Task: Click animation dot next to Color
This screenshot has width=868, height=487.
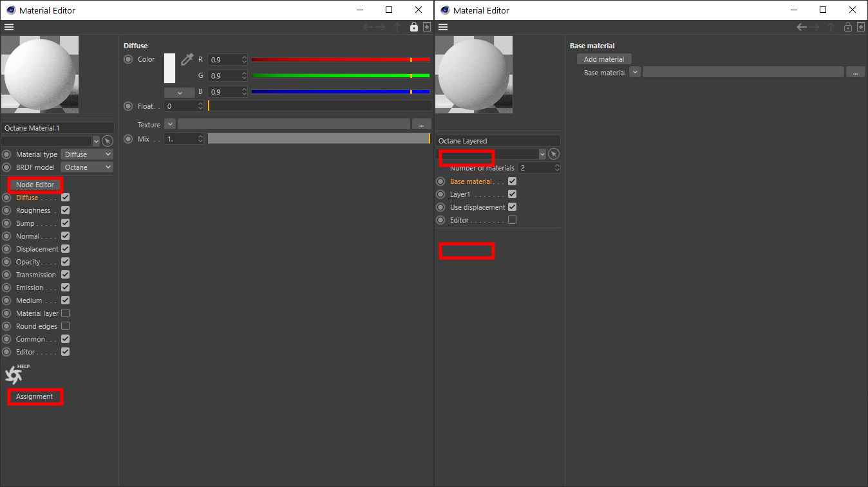Action: (128, 59)
